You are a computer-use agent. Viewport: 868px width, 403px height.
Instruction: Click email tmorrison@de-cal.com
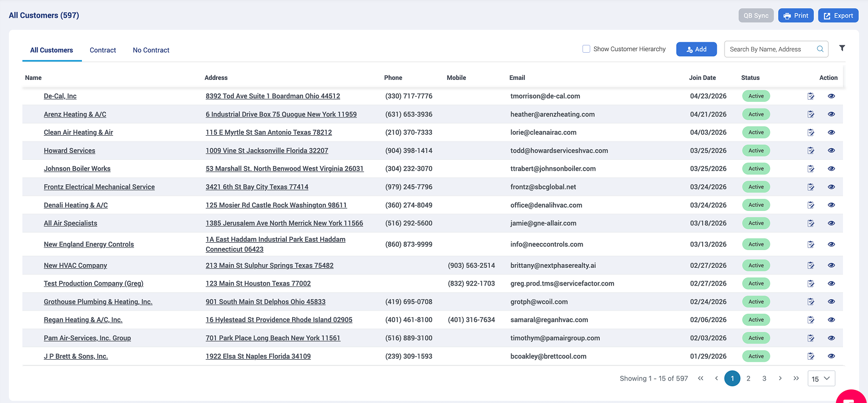coord(545,96)
